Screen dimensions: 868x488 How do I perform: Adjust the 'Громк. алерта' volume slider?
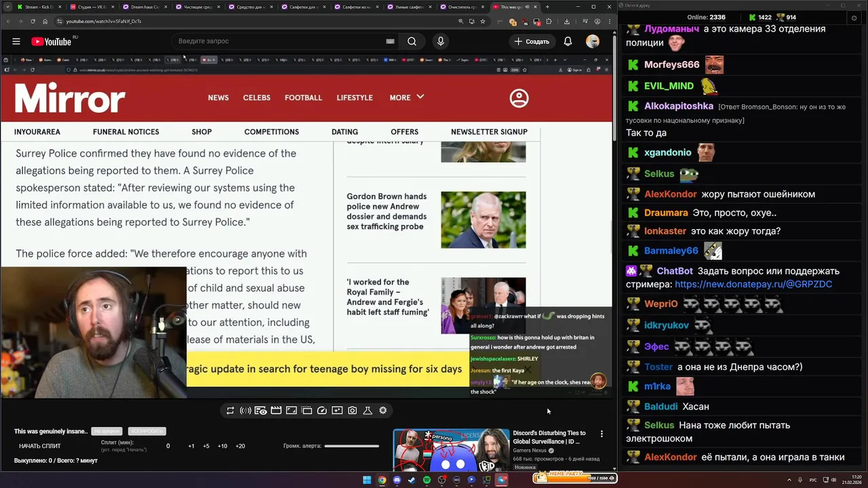coord(351,446)
